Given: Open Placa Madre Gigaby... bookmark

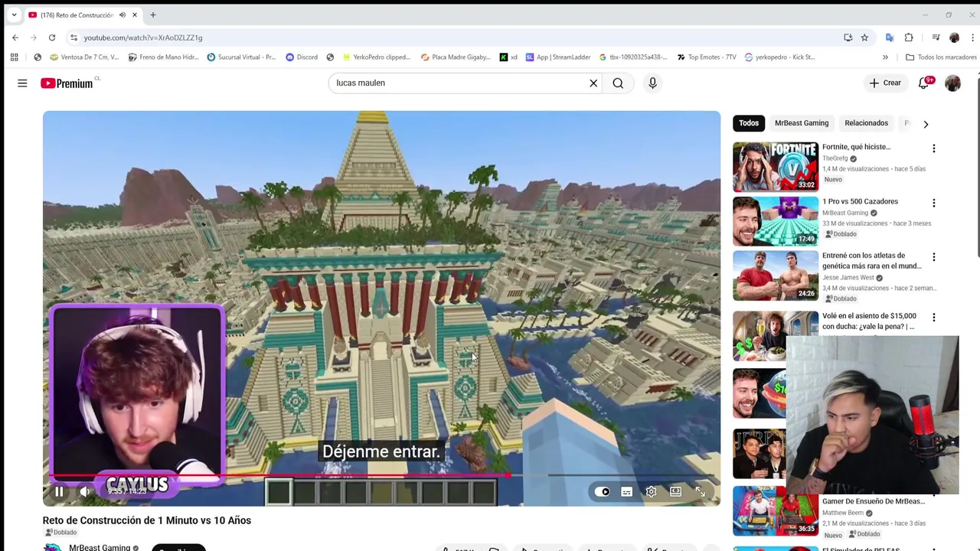Looking at the screenshot, I should coord(456,57).
